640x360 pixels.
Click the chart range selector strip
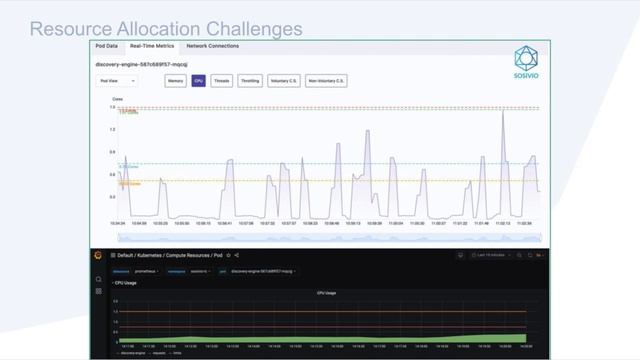click(330, 238)
